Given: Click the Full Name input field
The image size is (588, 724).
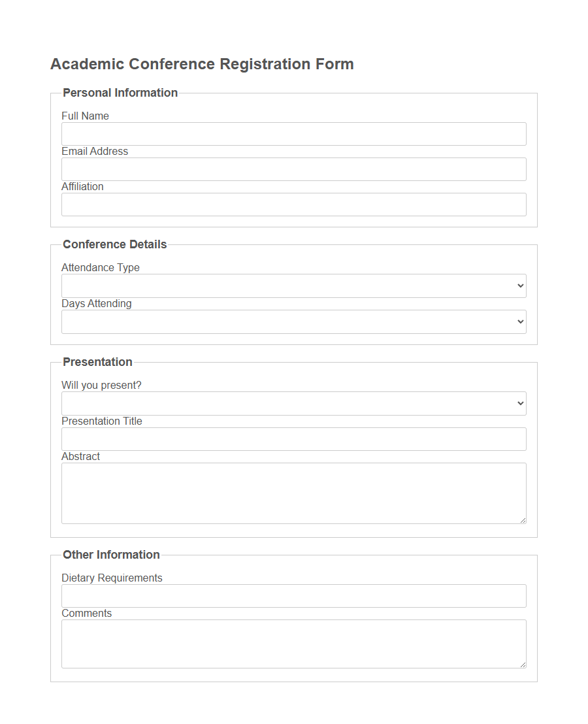Looking at the screenshot, I should coord(293,134).
